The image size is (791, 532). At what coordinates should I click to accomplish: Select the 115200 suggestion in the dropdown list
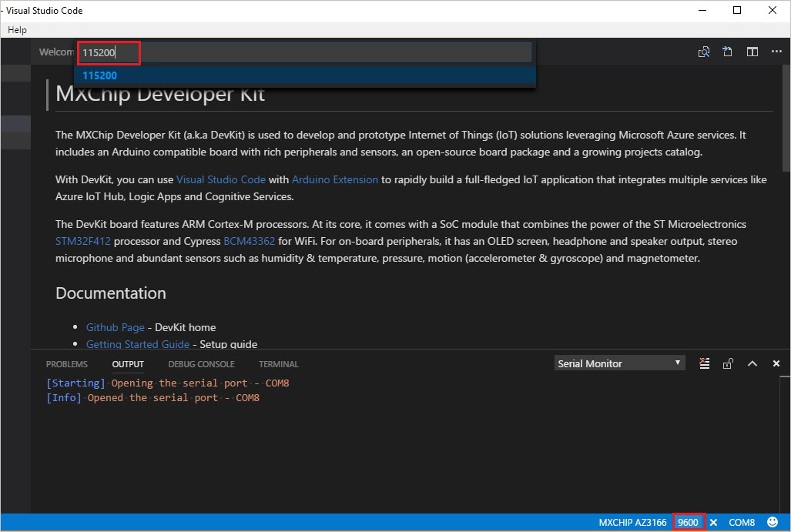(305, 75)
